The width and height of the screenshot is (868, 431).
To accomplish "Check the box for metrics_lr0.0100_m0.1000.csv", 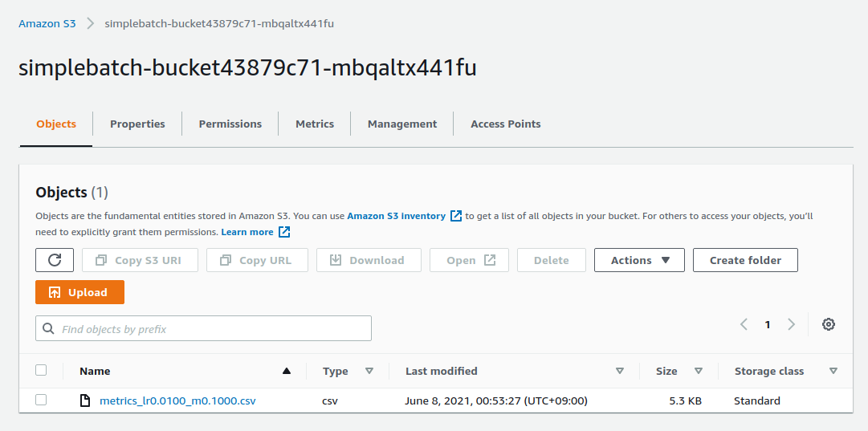I will pos(41,400).
